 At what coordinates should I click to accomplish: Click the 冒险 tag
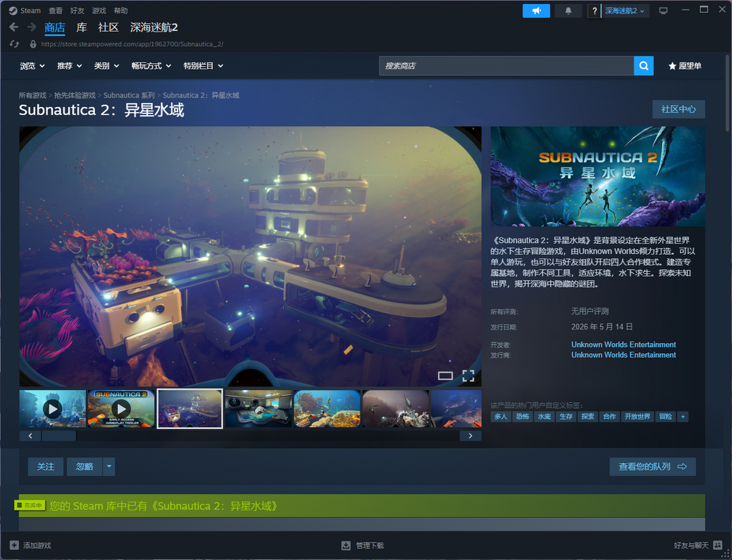pyautogui.click(x=666, y=417)
